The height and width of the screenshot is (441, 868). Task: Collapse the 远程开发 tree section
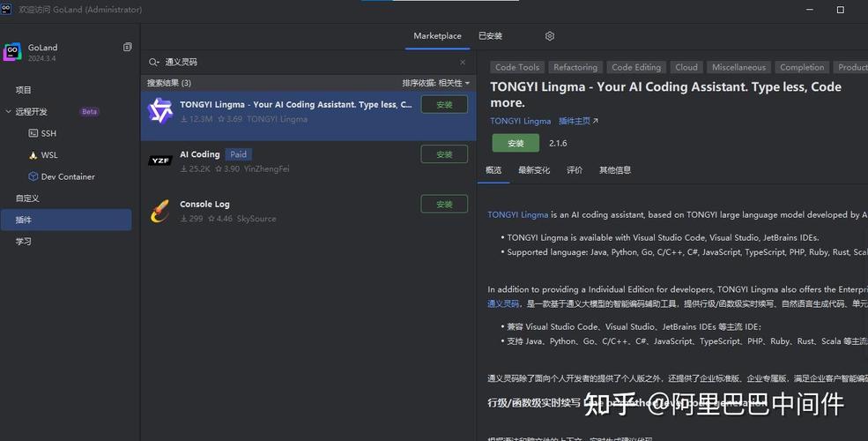point(8,112)
